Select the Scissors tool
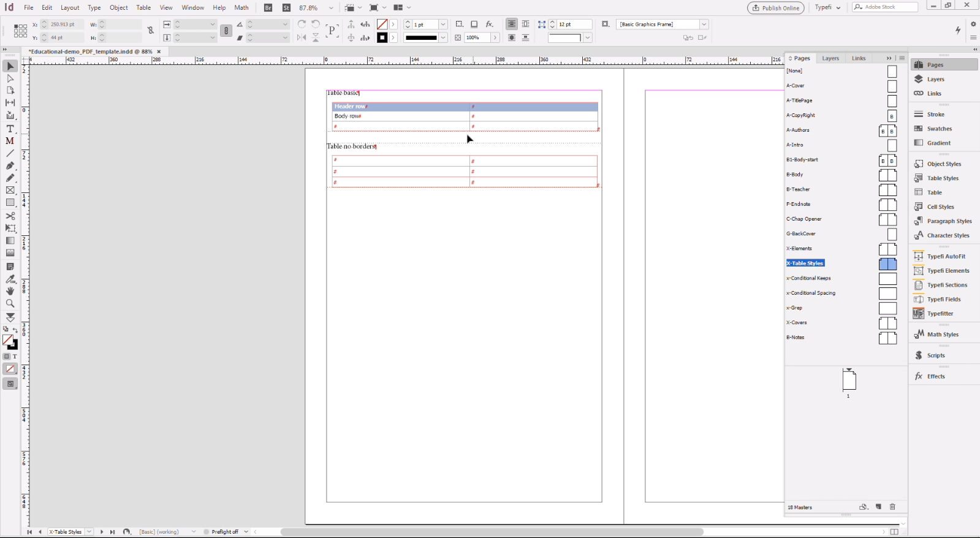This screenshot has width=980, height=538. click(10, 216)
